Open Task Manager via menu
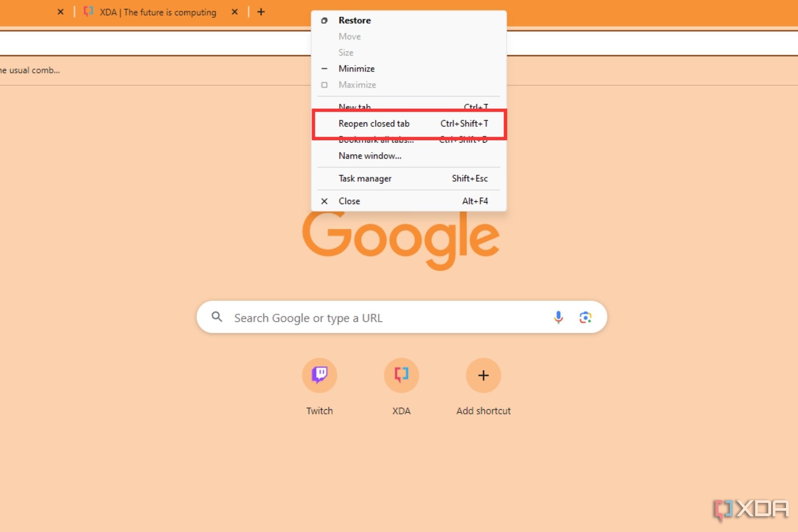Screen dimensions: 798x532 pyautogui.click(x=364, y=178)
